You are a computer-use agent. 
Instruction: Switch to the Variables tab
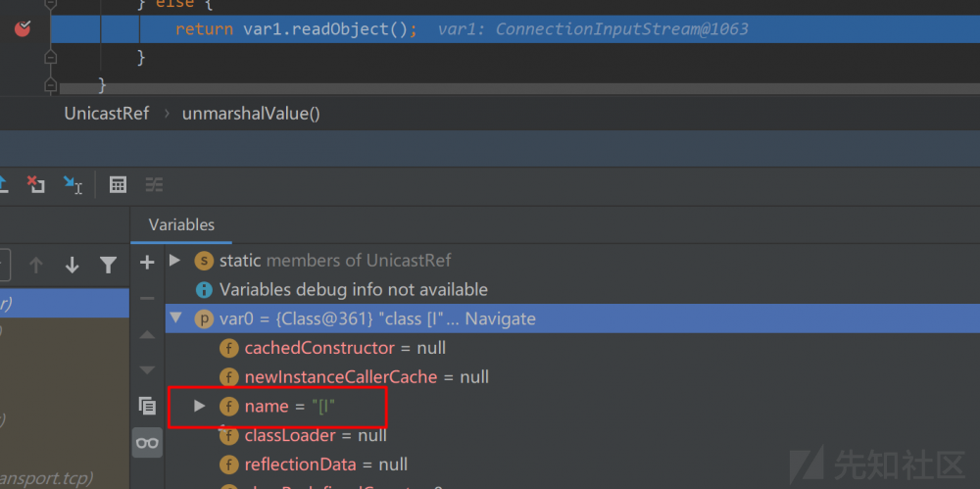tap(181, 225)
